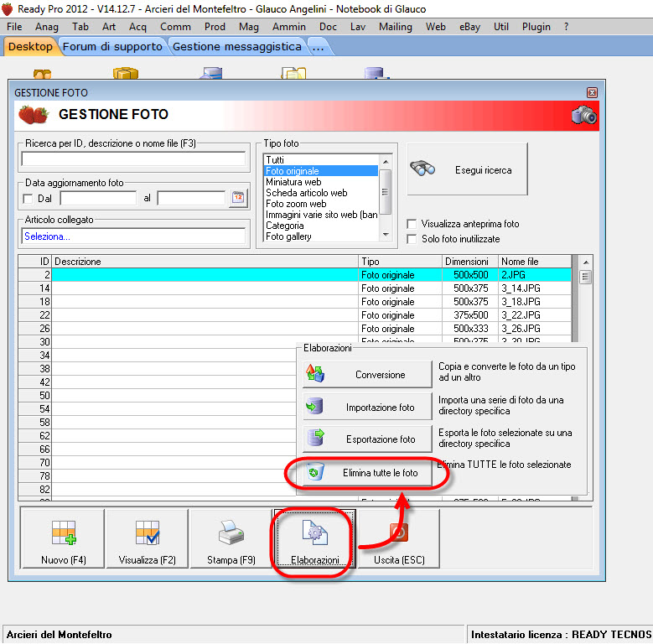Open the File menu
The image size is (653, 644).
14,27
